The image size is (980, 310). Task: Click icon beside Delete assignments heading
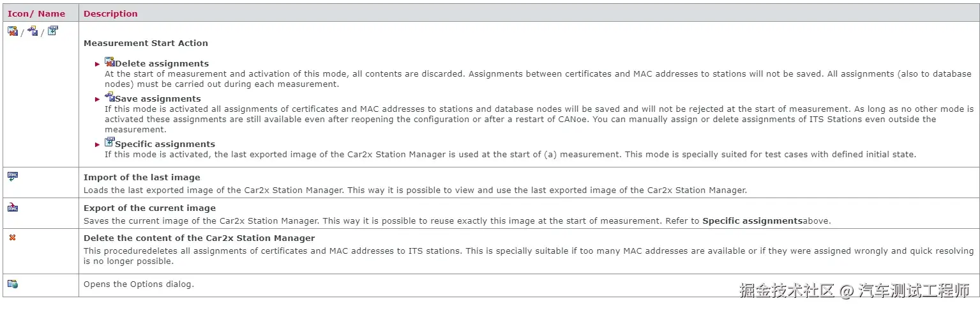[x=109, y=62]
